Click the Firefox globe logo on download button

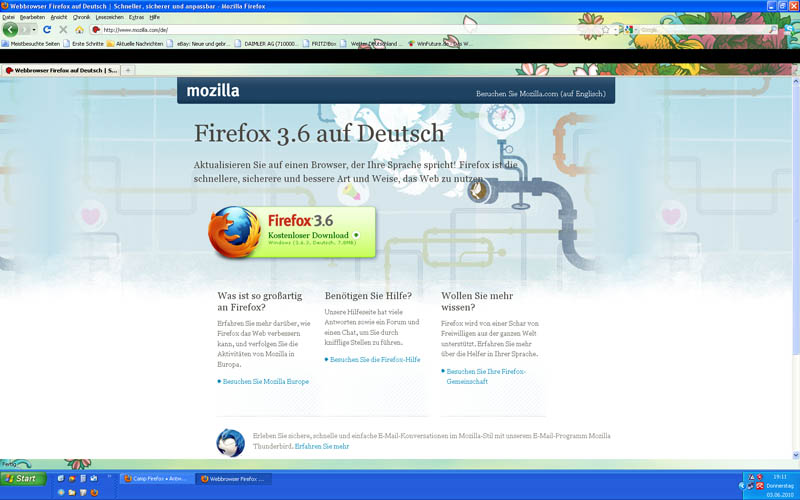click(235, 232)
